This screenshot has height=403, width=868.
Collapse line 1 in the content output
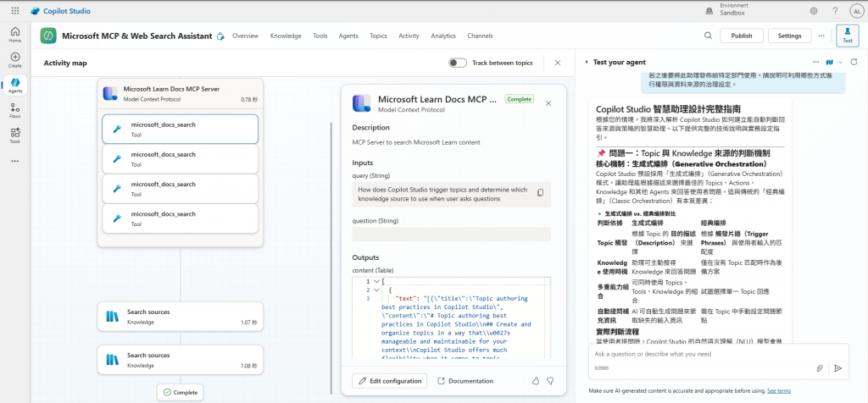pyautogui.click(x=376, y=281)
